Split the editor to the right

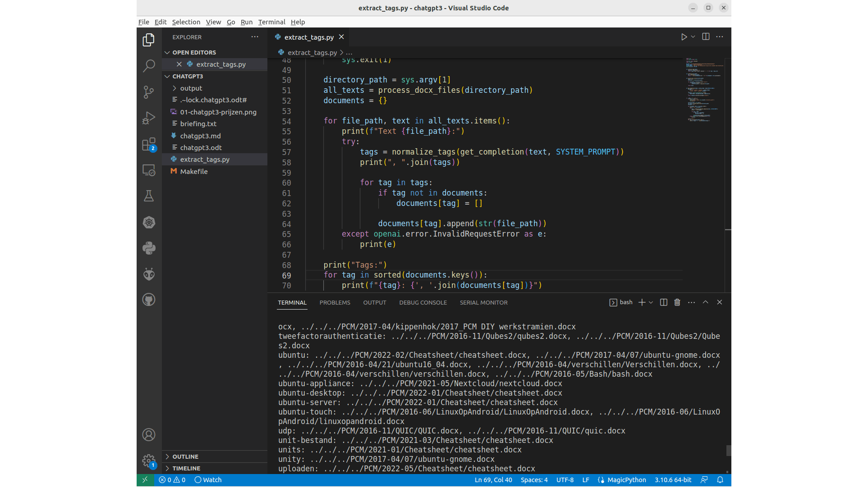click(x=706, y=37)
